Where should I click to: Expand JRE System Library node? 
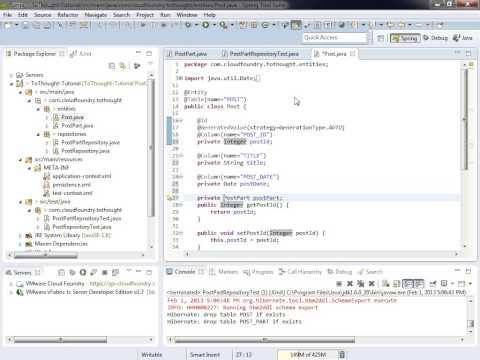tap(21, 236)
